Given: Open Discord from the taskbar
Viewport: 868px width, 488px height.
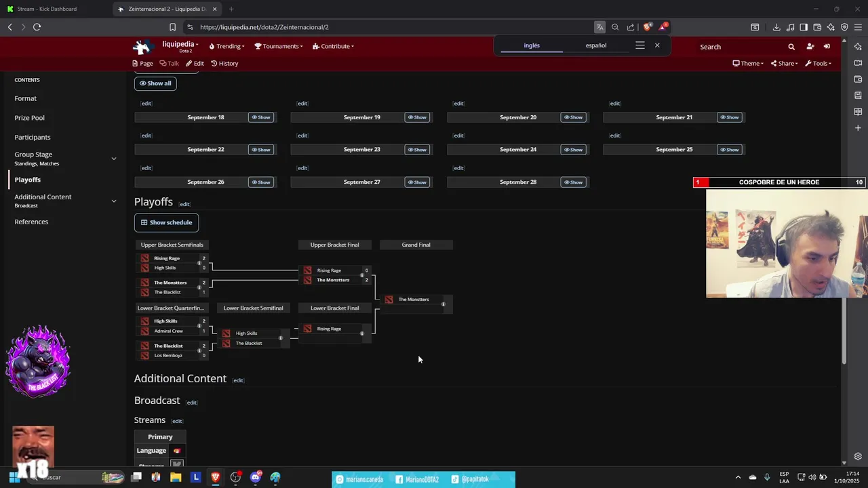Looking at the screenshot, I should [256, 477].
